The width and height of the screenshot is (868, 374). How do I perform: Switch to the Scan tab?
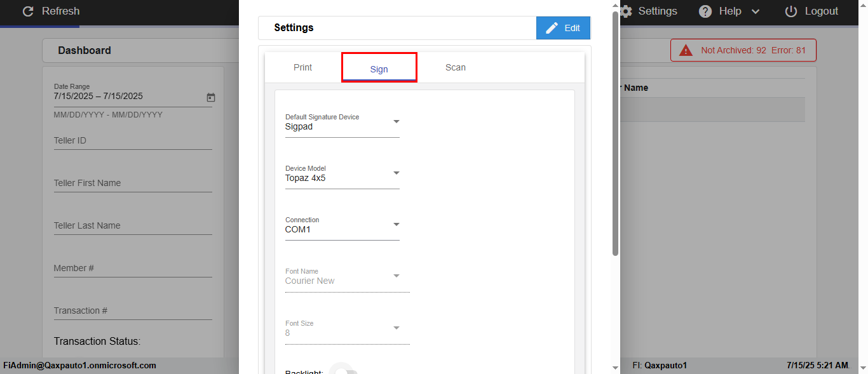point(456,67)
